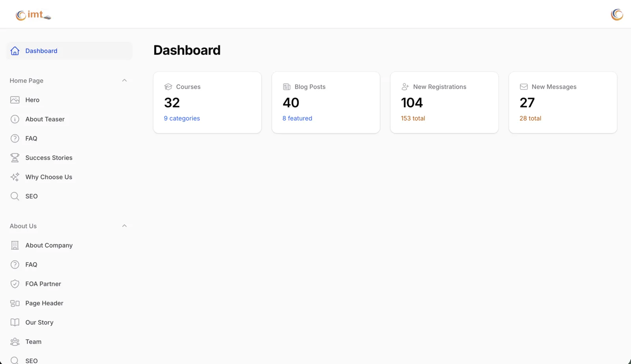This screenshot has width=631, height=364.
Task: Click the New Messages envelope icon
Action: coord(524,87)
